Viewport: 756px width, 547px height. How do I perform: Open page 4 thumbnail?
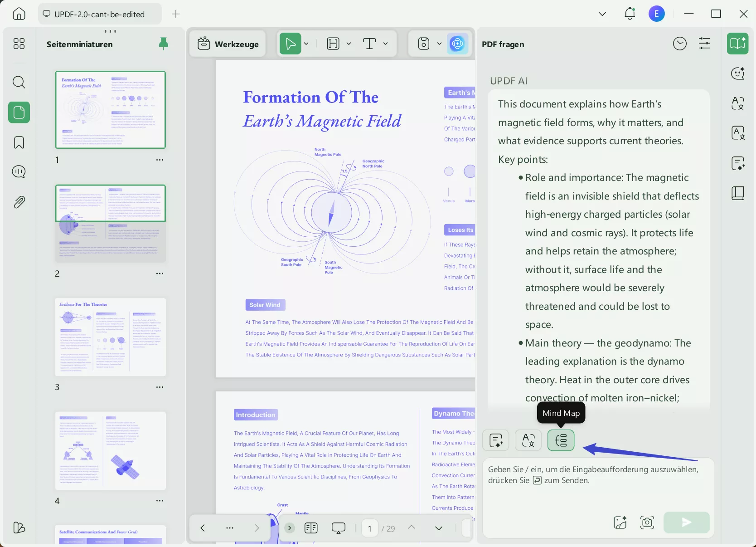pos(111,451)
